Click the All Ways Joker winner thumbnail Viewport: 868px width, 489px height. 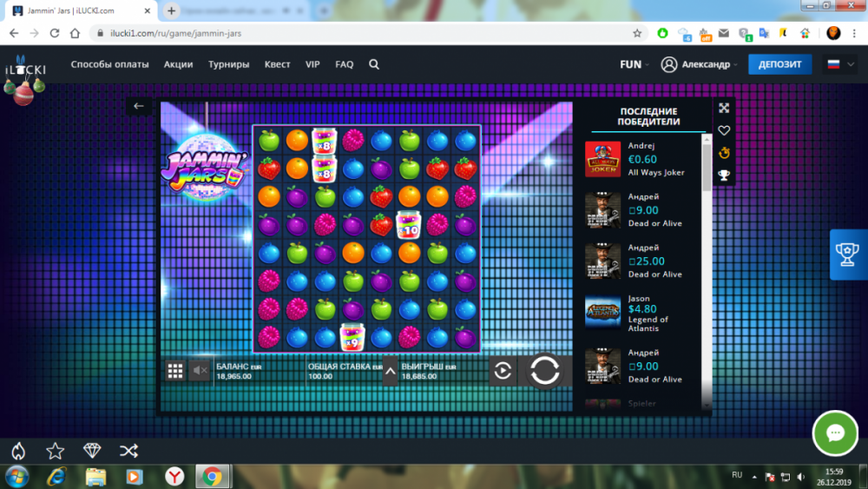point(602,160)
